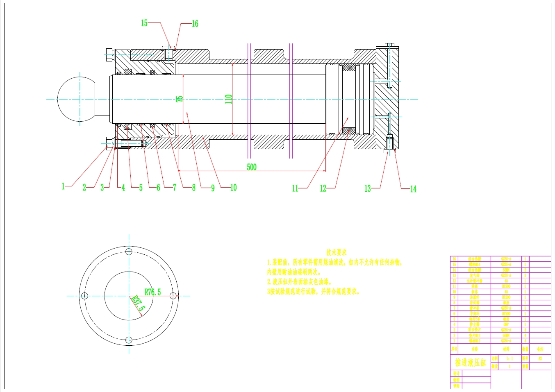Select the 备注 header cell in parts list

(x=540, y=349)
